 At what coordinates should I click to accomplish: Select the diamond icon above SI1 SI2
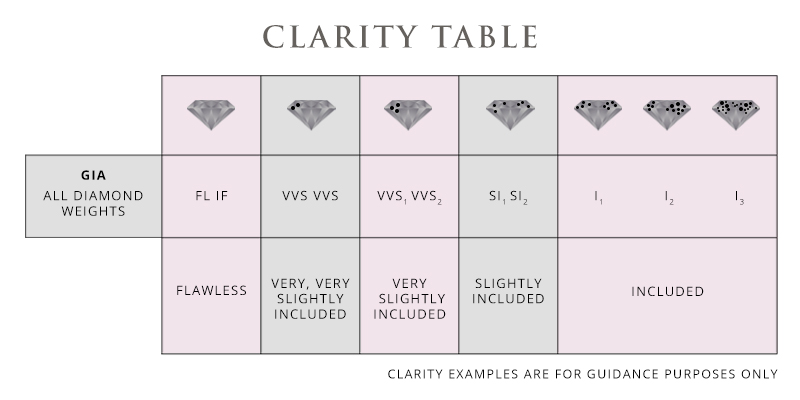point(508,114)
